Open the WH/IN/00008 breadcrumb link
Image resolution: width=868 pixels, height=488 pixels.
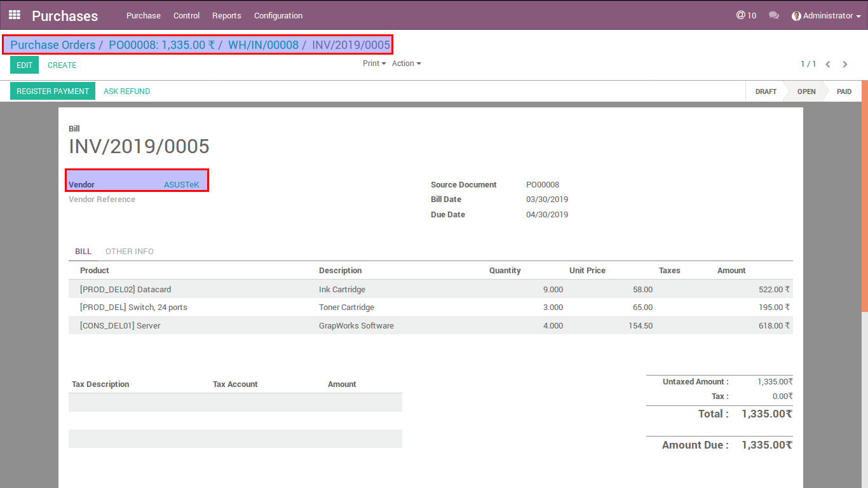click(x=263, y=45)
